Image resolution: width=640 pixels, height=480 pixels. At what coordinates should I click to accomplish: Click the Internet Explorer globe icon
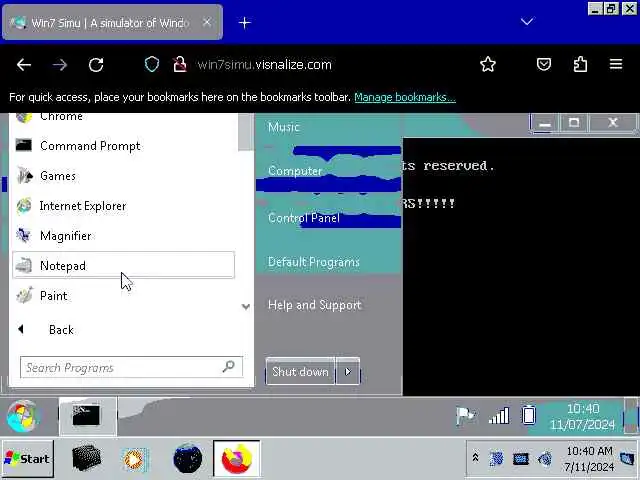coord(24,206)
